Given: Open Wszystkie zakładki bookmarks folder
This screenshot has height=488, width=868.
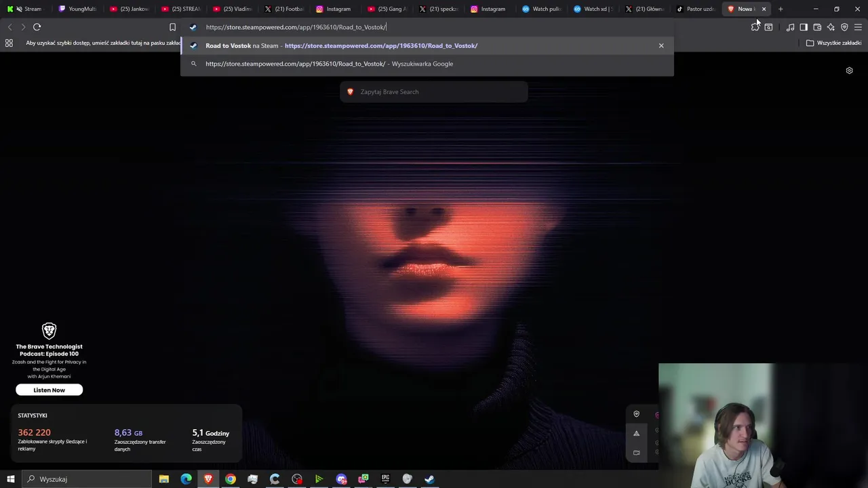Looking at the screenshot, I should pyautogui.click(x=834, y=43).
